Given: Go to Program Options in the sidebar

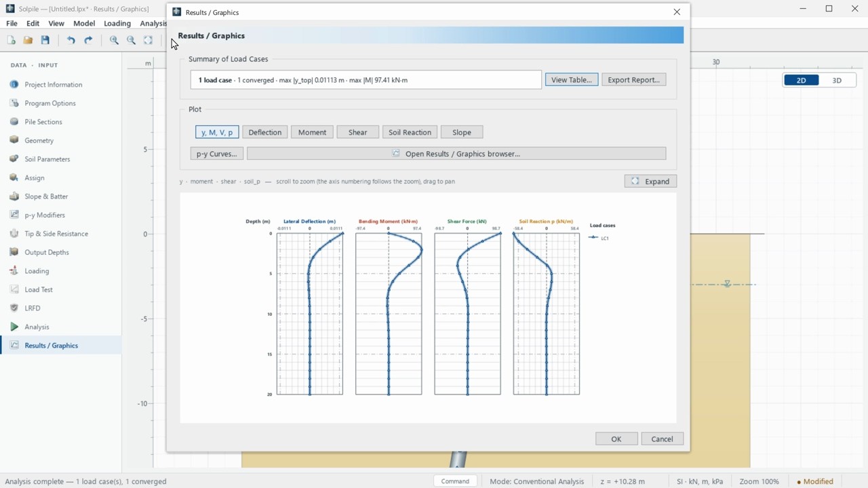Looking at the screenshot, I should click(60, 103).
